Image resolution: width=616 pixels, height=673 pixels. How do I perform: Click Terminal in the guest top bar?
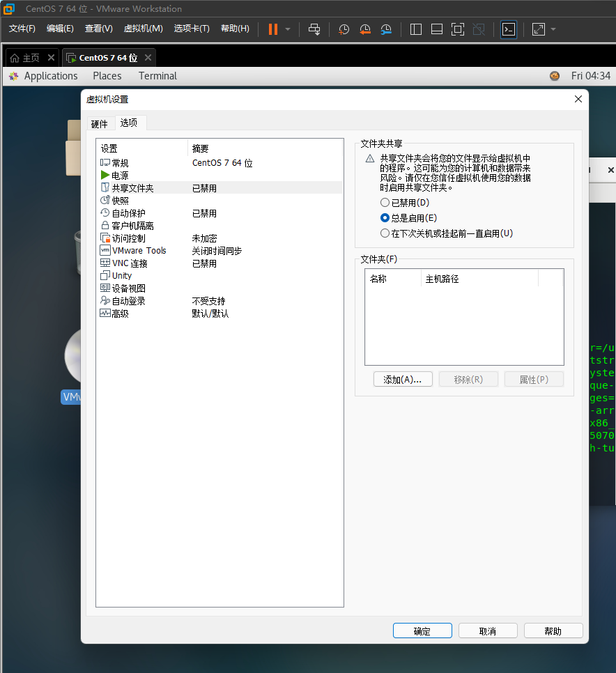(x=157, y=76)
